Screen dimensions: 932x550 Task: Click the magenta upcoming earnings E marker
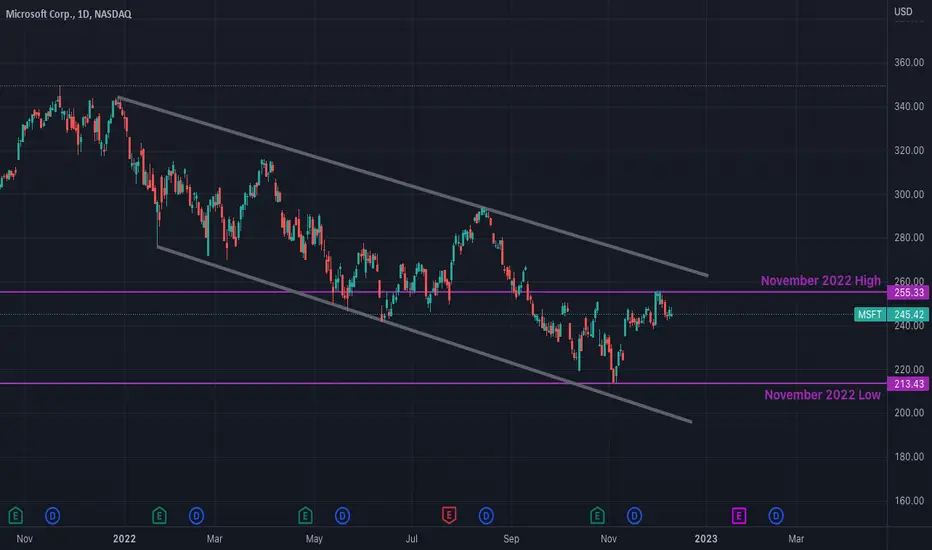[x=739, y=516]
